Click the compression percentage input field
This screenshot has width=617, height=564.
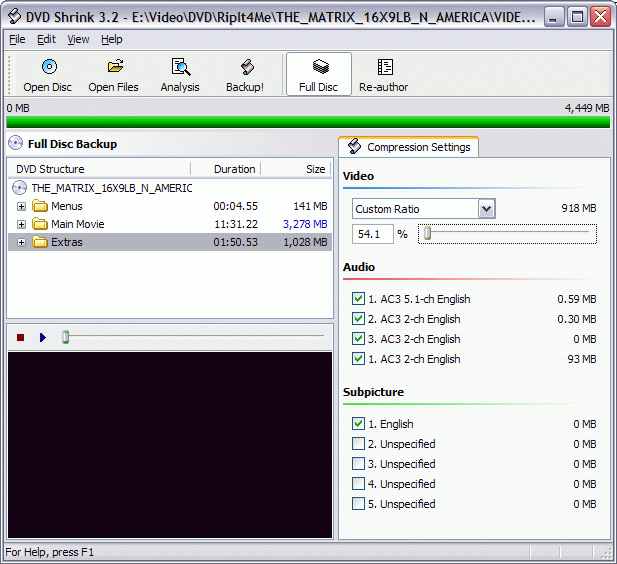pyautogui.click(x=371, y=234)
